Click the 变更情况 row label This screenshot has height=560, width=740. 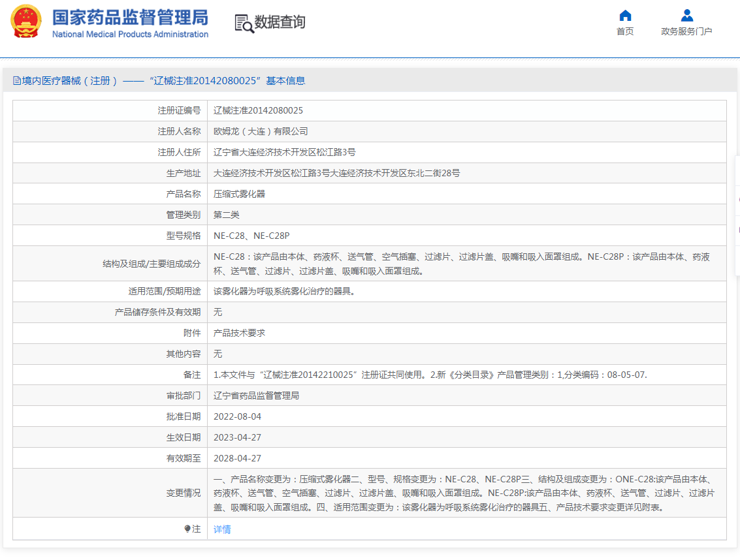pyautogui.click(x=183, y=493)
